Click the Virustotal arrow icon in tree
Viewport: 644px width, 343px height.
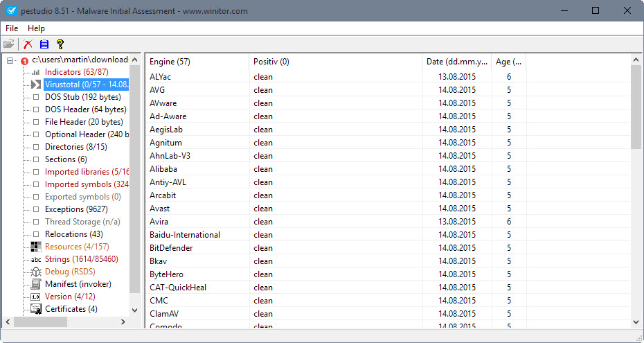[x=36, y=85]
